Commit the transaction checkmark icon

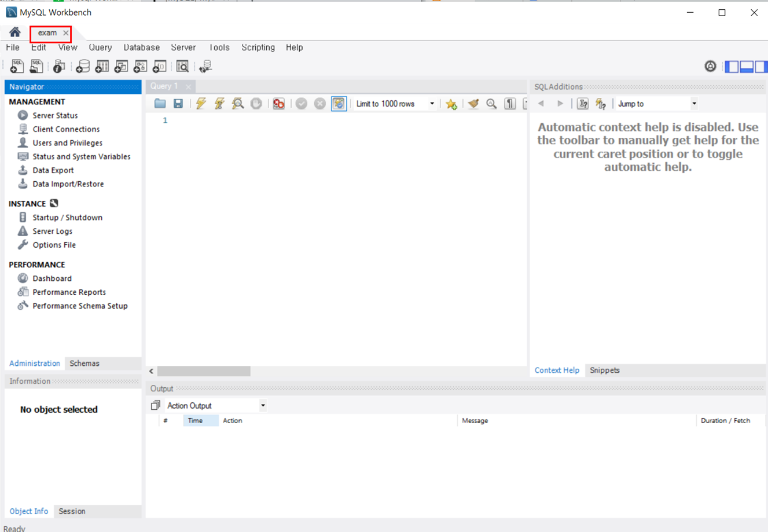click(x=301, y=104)
